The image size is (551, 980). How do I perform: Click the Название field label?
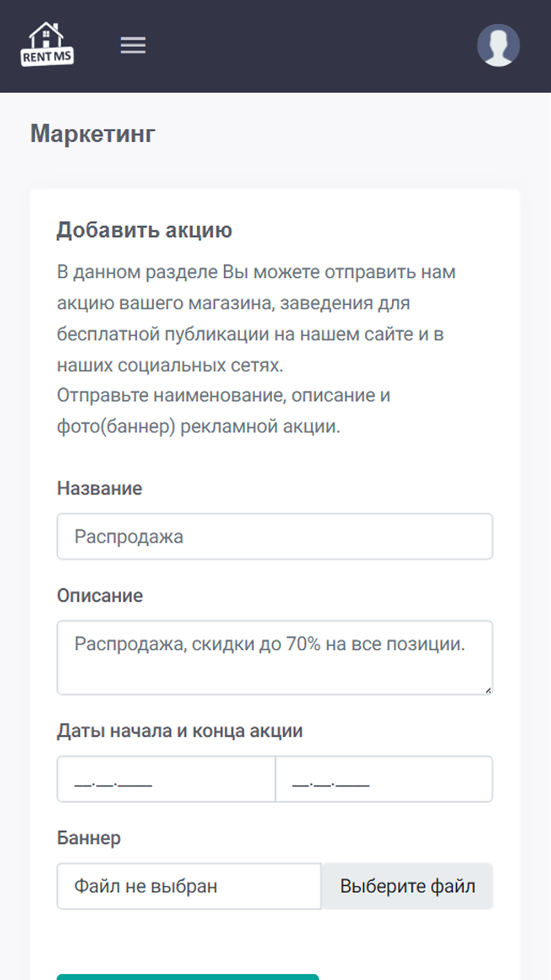pyautogui.click(x=100, y=488)
